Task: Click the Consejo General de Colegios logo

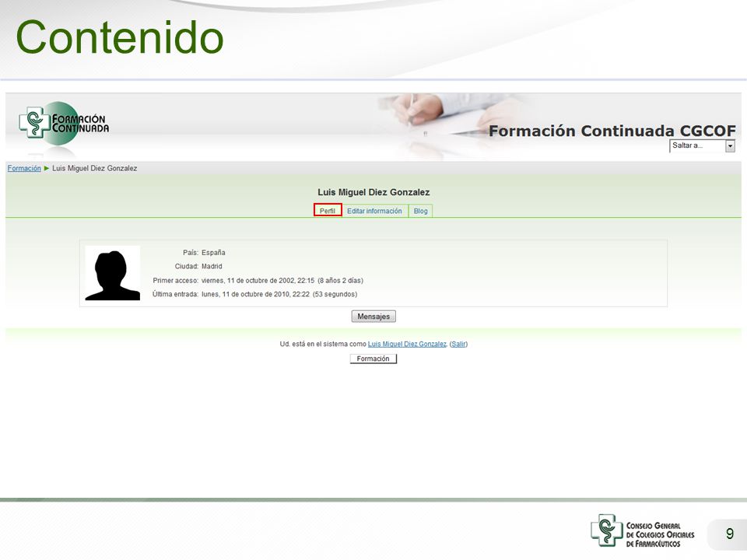Action: 643,530
